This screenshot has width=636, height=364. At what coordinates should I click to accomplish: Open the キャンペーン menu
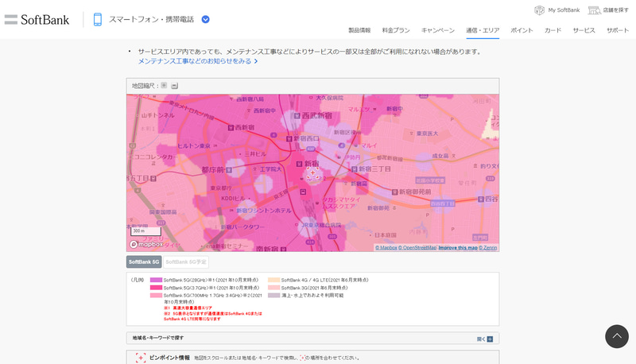pyautogui.click(x=438, y=30)
